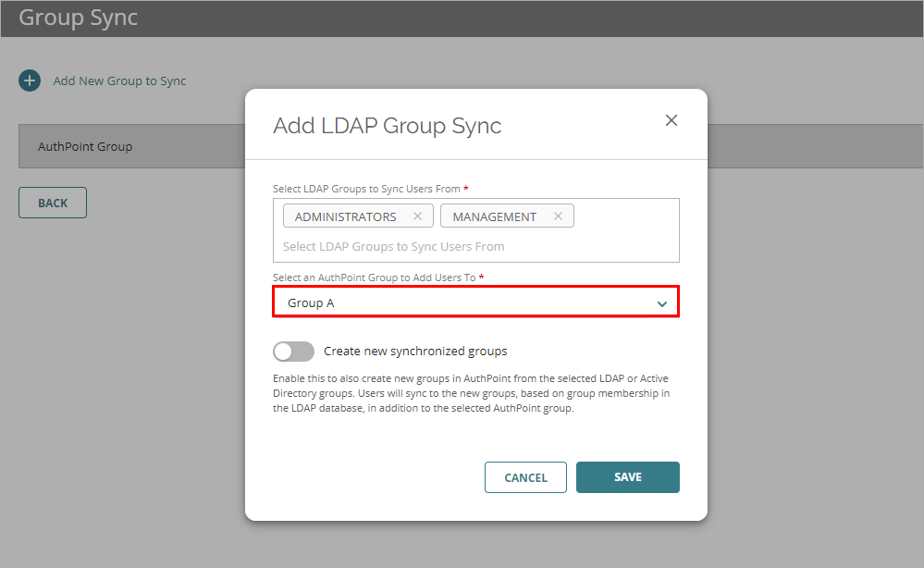
Task: Remove the ADMINISTRATORS group tag
Action: point(418,215)
